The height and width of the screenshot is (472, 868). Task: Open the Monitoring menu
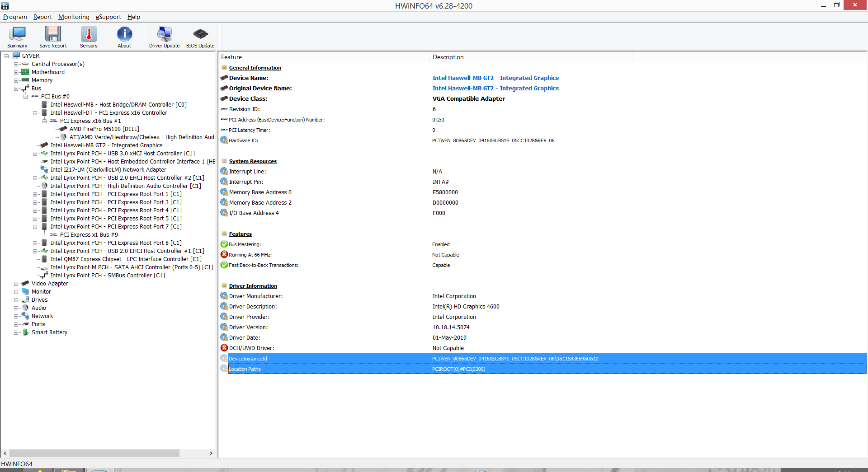pyautogui.click(x=74, y=17)
